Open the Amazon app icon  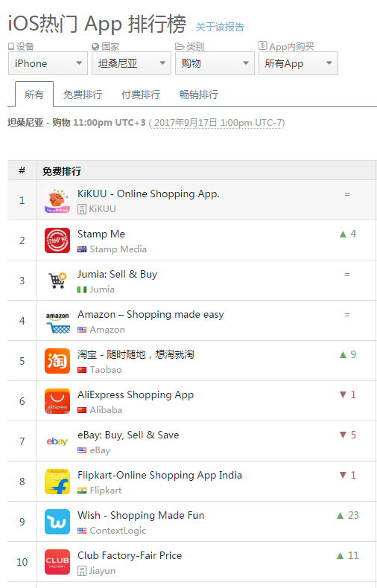coord(57,321)
